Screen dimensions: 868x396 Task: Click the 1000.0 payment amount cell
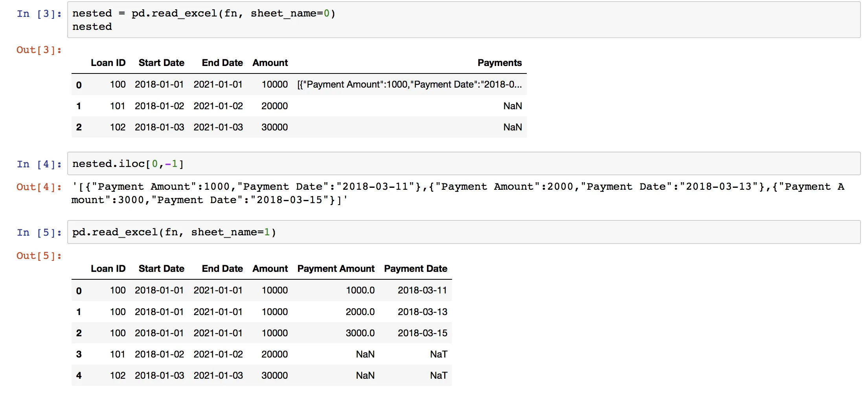point(360,290)
